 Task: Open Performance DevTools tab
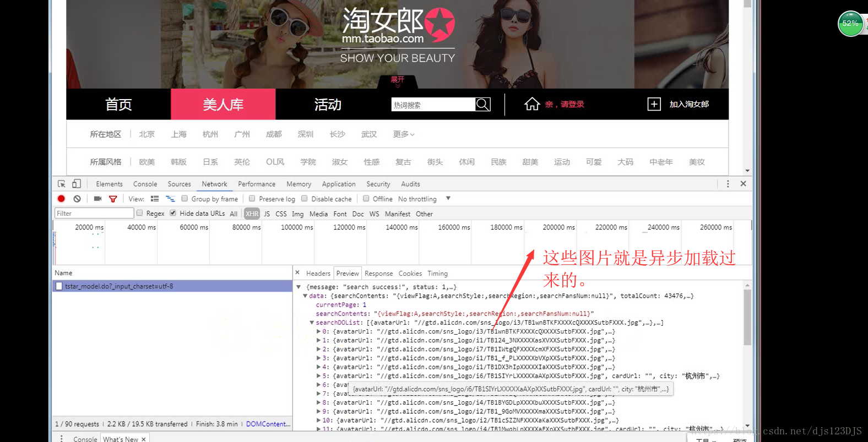257,184
